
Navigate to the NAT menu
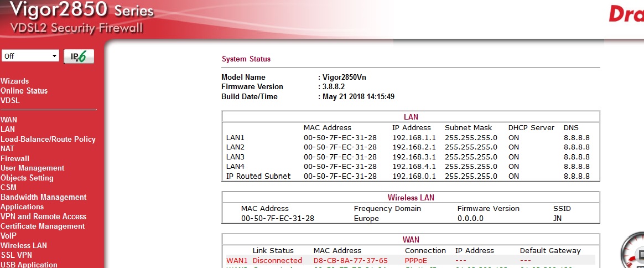pos(8,148)
